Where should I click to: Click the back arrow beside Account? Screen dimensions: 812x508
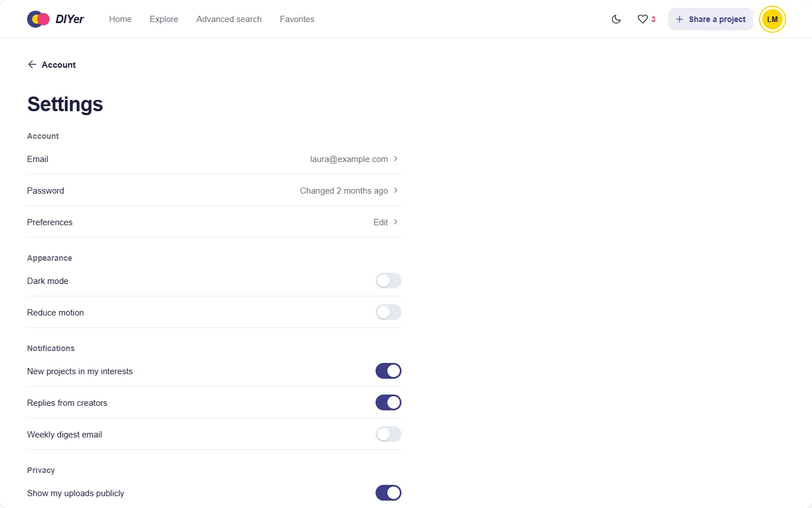[x=32, y=64]
